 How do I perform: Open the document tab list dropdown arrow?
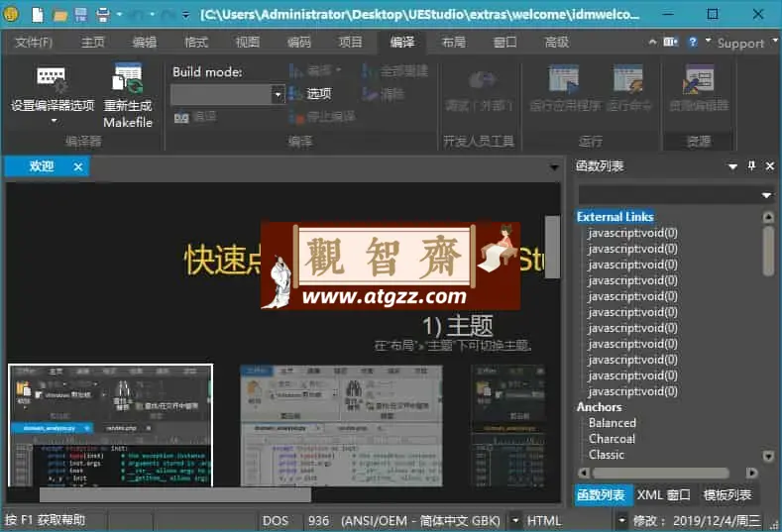pyautogui.click(x=554, y=167)
